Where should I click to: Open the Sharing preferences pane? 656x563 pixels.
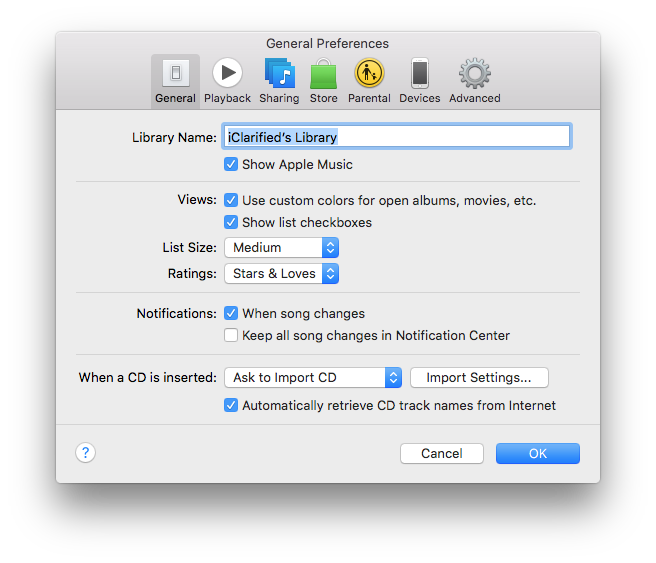[x=279, y=81]
